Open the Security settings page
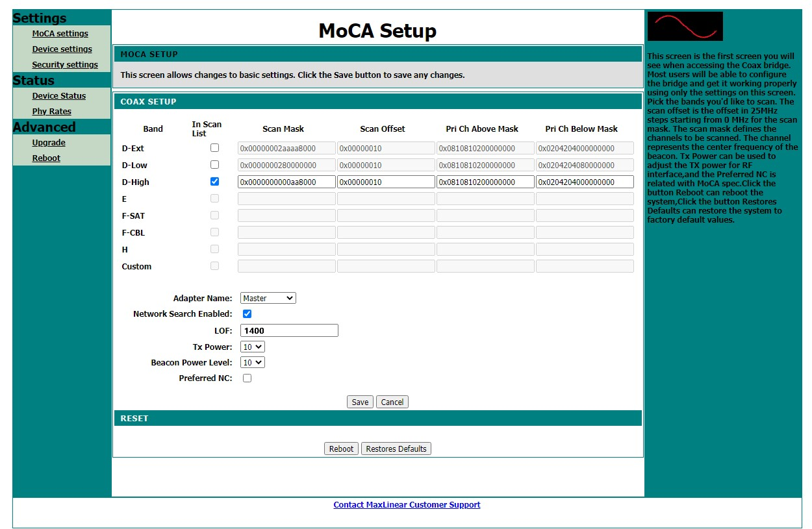 65,64
